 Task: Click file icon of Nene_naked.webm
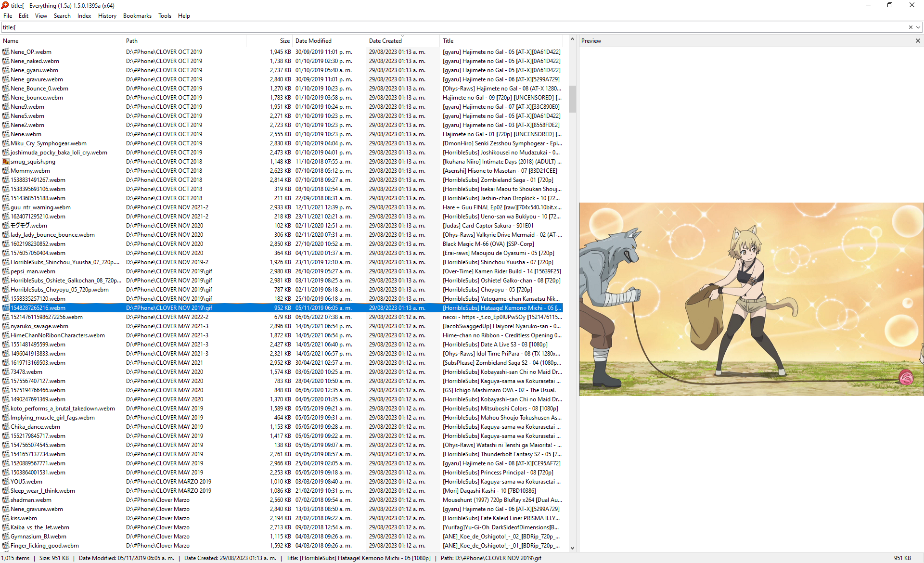click(x=6, y=61)
